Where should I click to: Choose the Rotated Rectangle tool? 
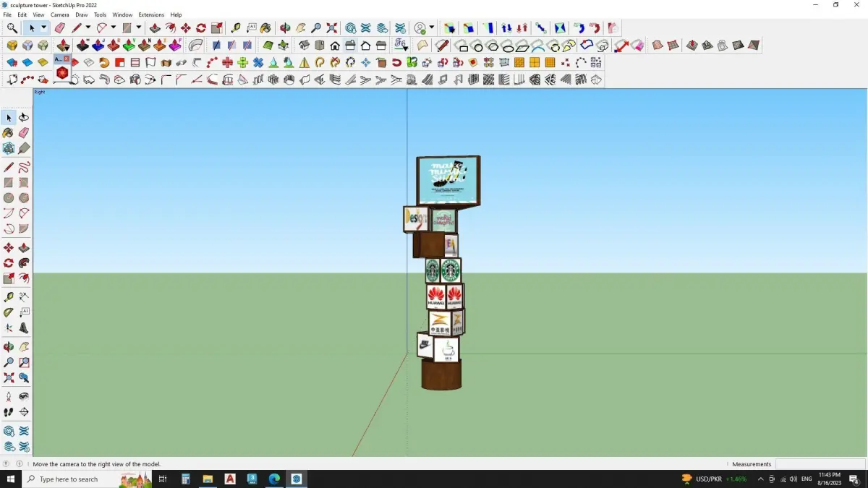24,183
